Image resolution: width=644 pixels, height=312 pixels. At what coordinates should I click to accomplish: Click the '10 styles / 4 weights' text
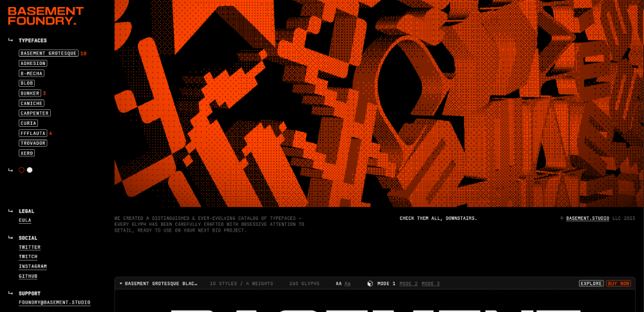tap(241, 283)
